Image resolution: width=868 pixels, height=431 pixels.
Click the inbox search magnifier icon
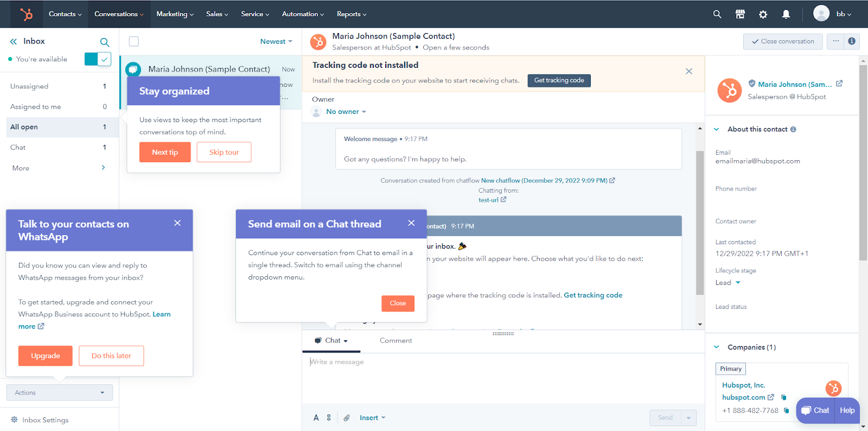coord(105,42)
